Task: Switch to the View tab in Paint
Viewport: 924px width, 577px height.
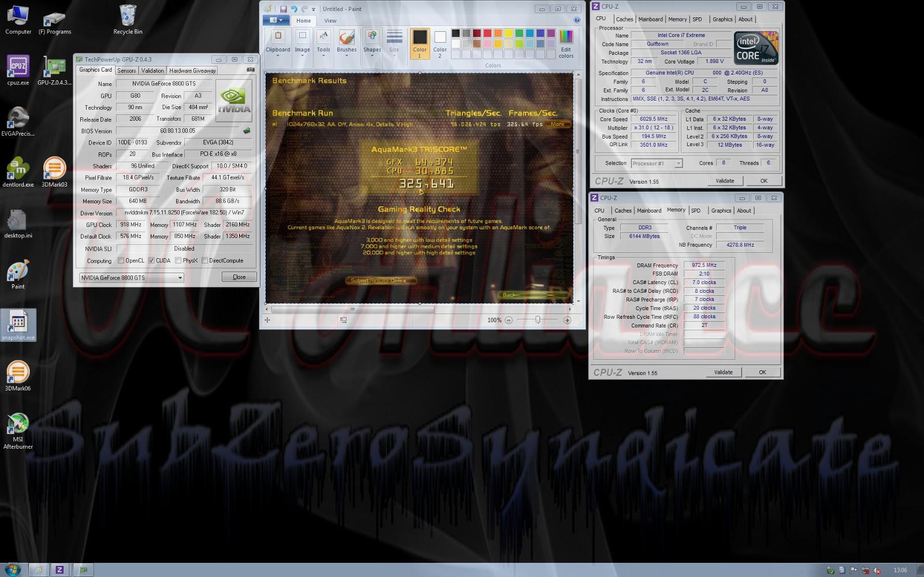Action: [330, 21]
